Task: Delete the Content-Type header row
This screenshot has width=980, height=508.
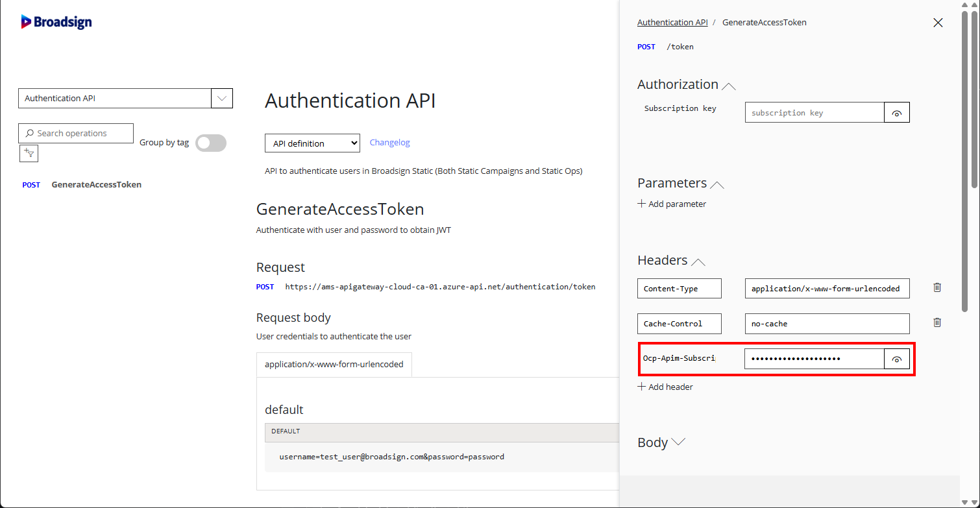Action: pyautogui.click(x=937, y=287)
